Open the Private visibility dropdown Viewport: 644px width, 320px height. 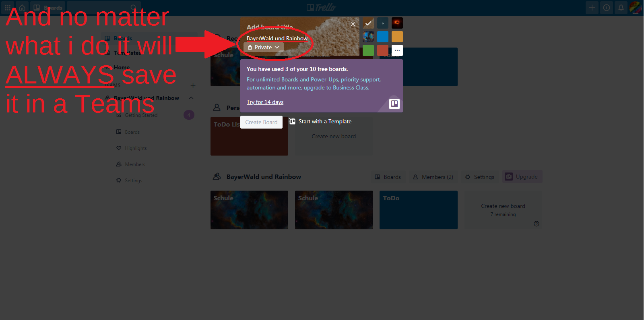[264, 47]
